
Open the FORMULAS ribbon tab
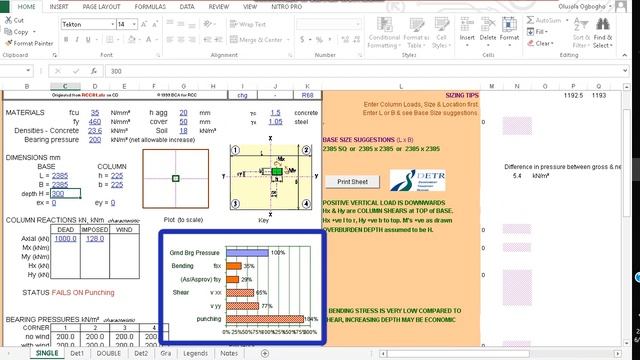(150, 7)
